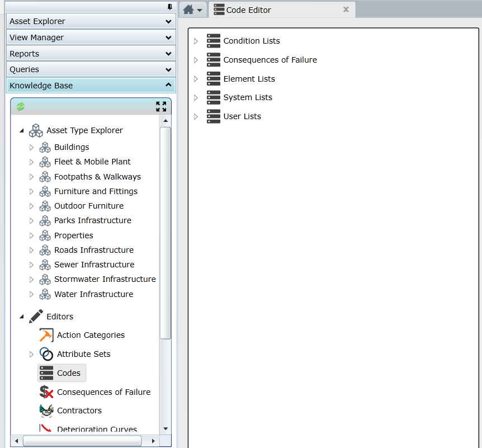Image resolution: width=482 pixels, height=448 pixels.
Task: Open the Asset Explorer accordion panel
Action: click(91, 21)
